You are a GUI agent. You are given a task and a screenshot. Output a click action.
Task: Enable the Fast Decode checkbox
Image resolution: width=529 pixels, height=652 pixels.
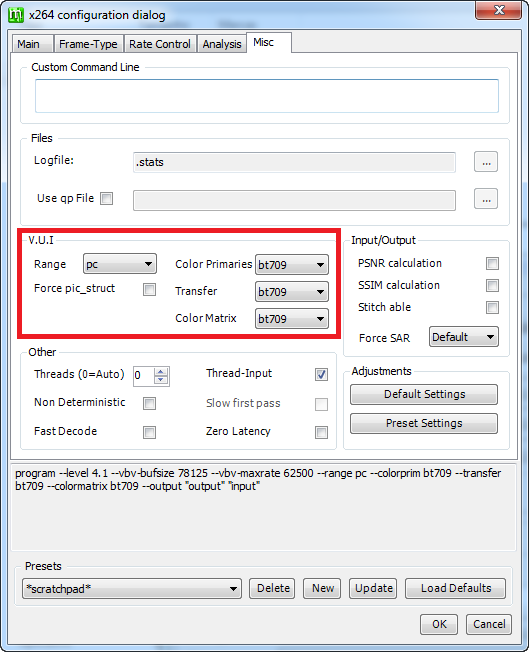pyautogui.click(x=149, y=432)
